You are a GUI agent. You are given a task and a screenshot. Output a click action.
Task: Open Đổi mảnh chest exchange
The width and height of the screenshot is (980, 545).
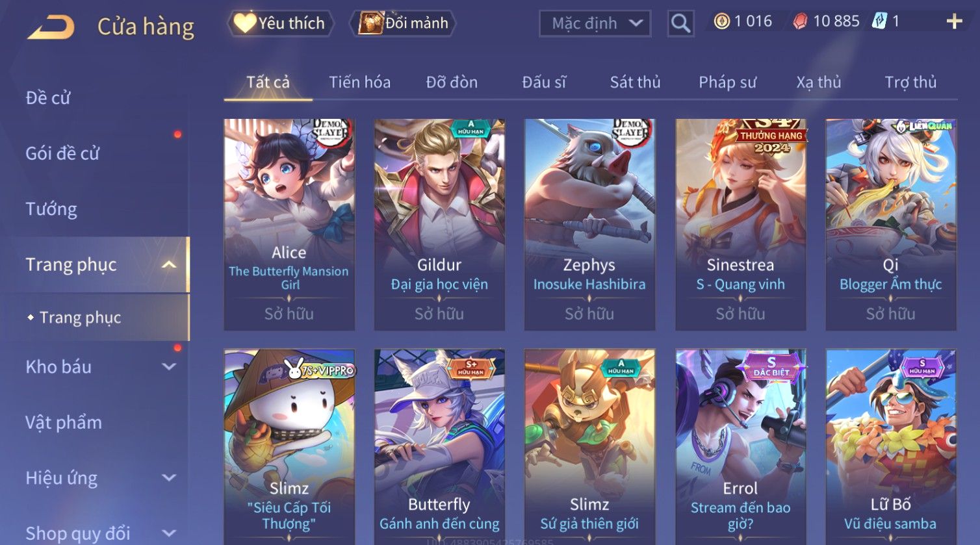tap(403, 23)
